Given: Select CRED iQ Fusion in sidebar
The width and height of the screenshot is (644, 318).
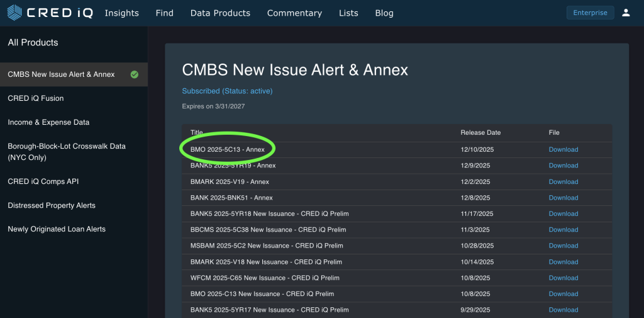Looking at the screenshot, I should click(x=36, y=98).
